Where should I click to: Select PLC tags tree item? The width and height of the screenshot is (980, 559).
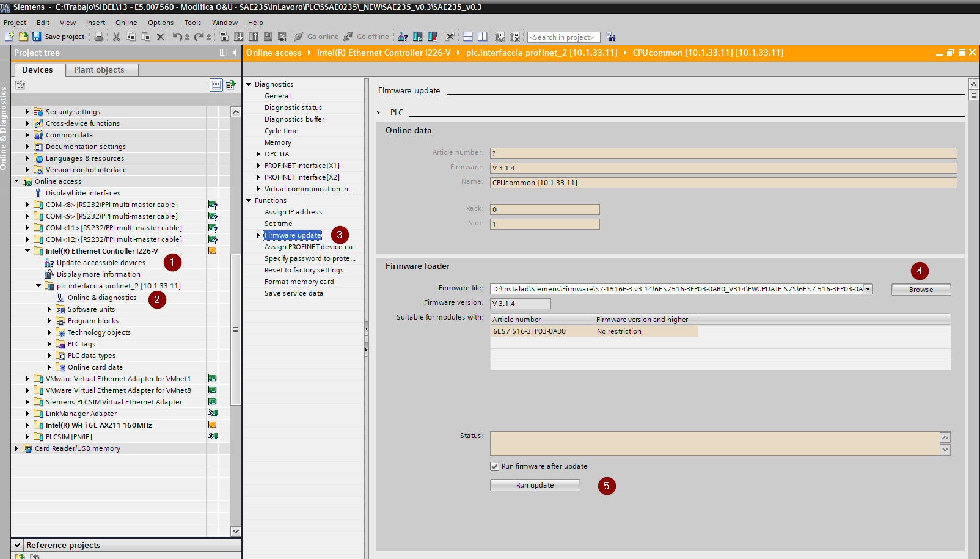tap(81, 344)
